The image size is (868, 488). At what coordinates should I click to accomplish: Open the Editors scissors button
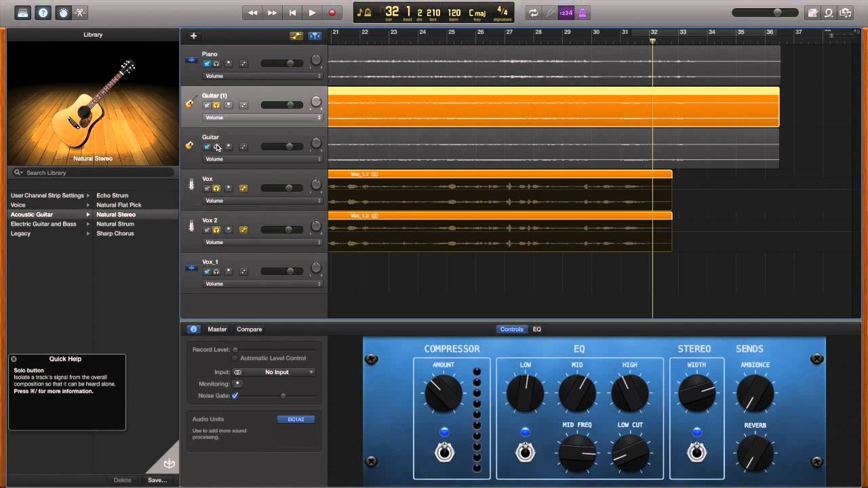pyautogui.click(x=81, y=12)
